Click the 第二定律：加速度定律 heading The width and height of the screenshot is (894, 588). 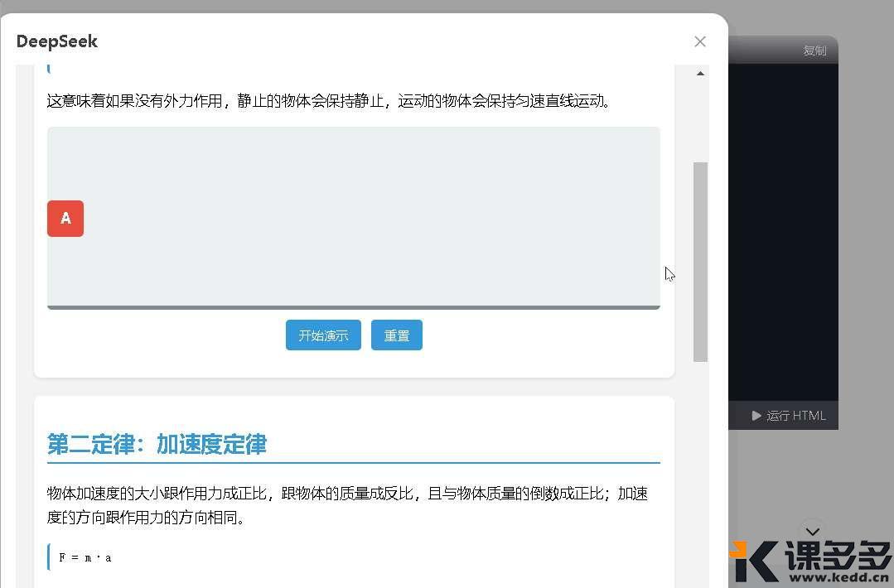coord(157,444)
